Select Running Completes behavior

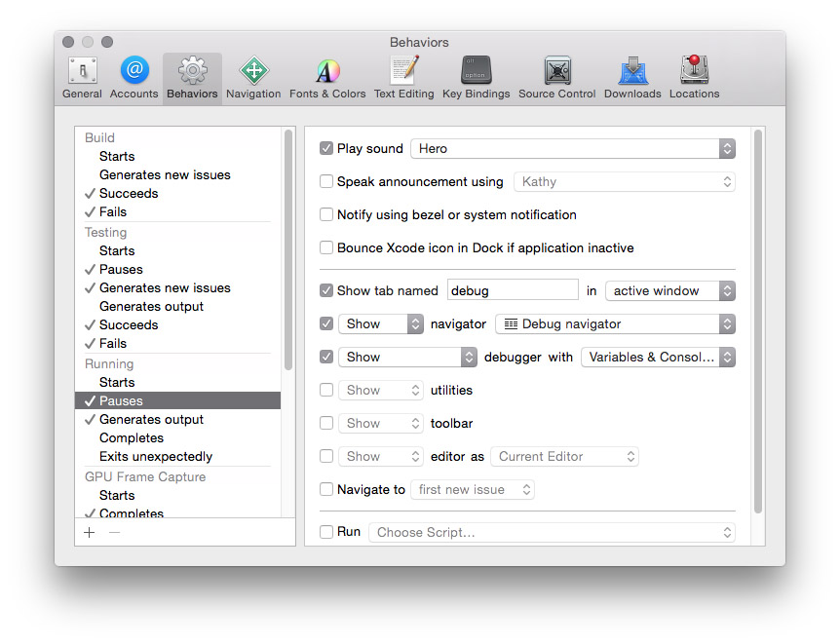(x=178, y=437)
